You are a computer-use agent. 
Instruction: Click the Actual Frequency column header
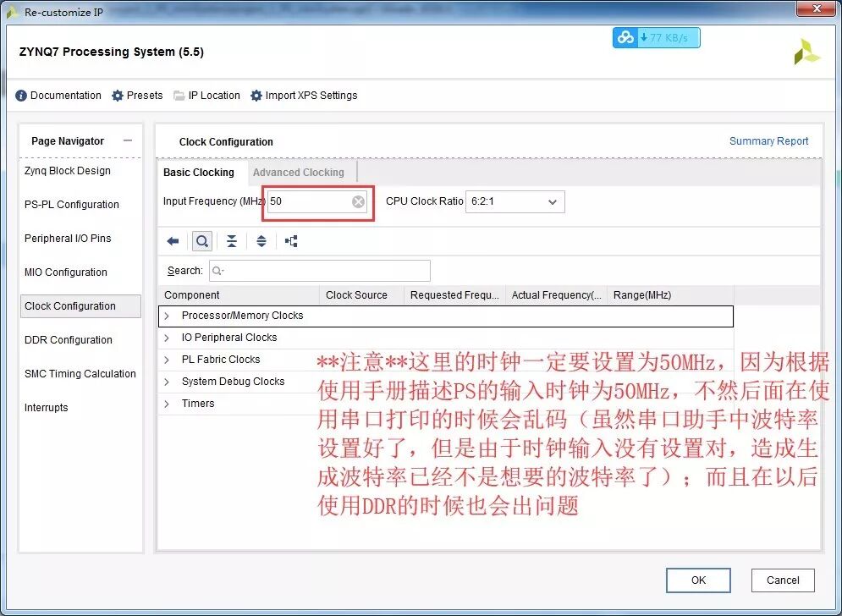(556, 295)
